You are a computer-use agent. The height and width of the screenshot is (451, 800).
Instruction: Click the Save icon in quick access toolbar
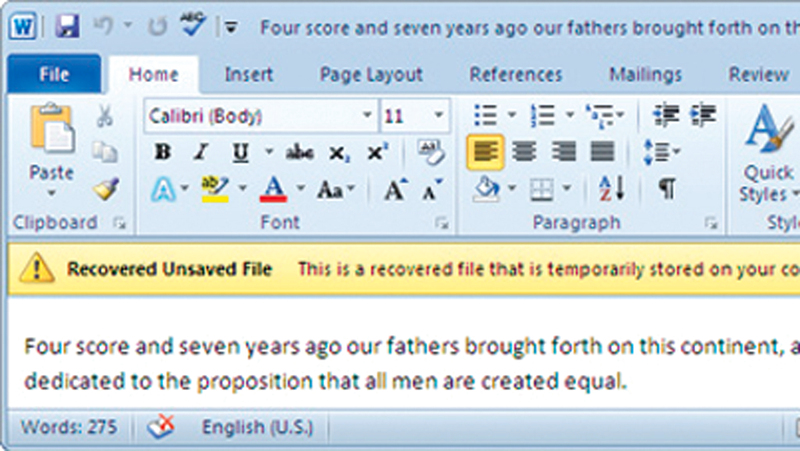(68, 24)
